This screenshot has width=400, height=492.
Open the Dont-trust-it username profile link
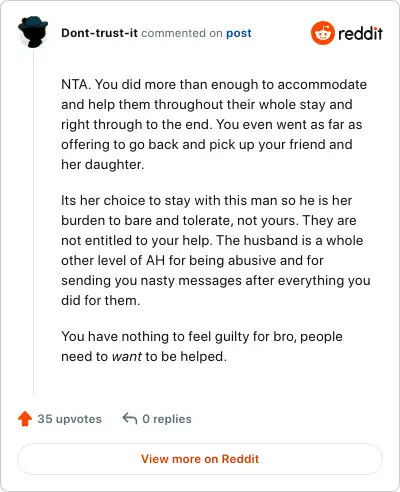(99, 33)
